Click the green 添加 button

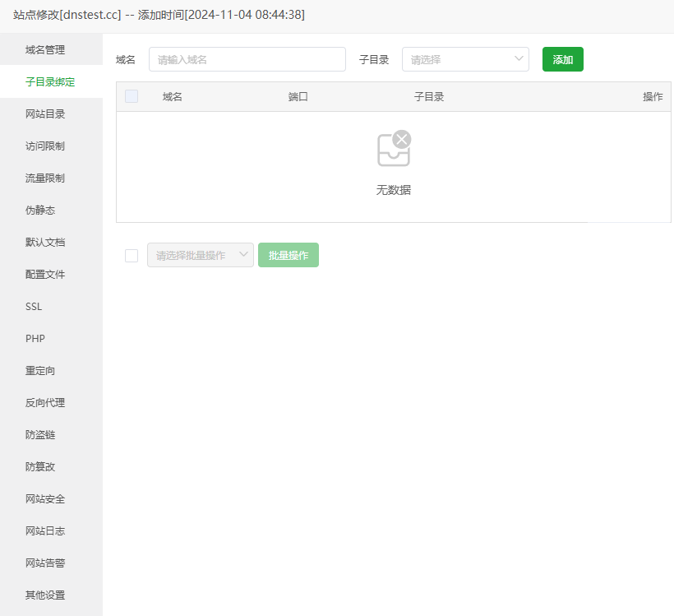562,59
